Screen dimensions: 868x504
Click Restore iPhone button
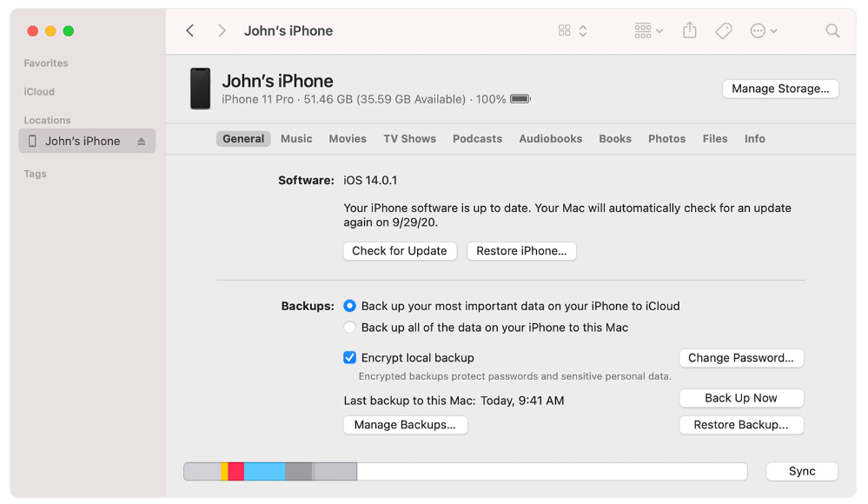pos(521,251)
